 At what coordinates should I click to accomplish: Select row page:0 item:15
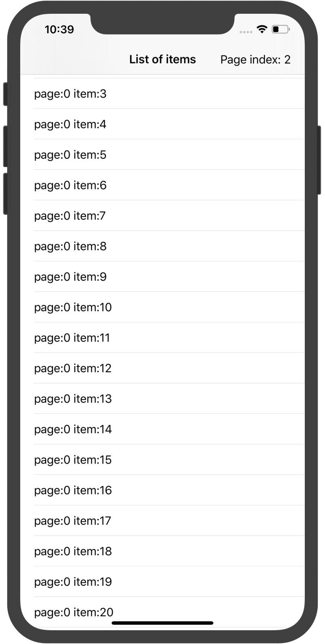(162, 460)
